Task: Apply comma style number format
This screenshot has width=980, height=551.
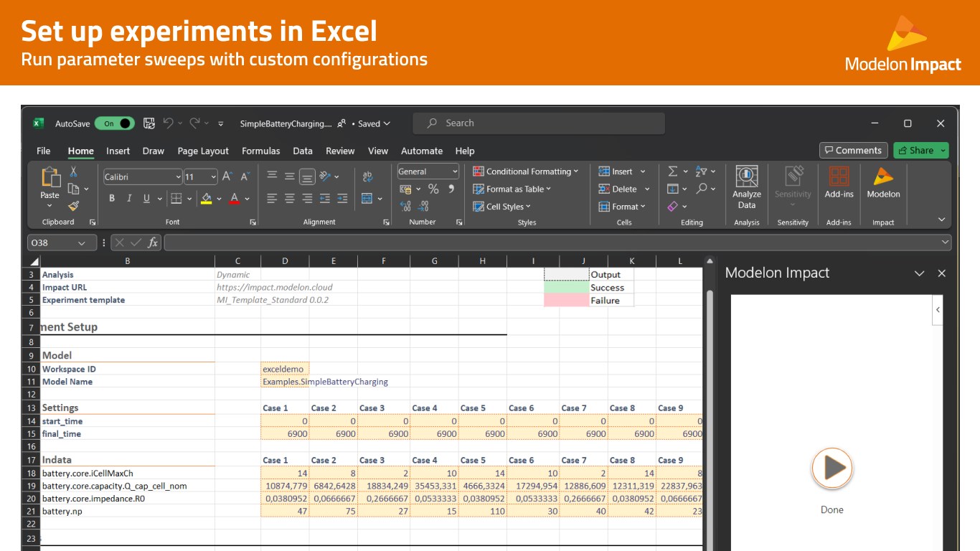Action: click(451, 189)
